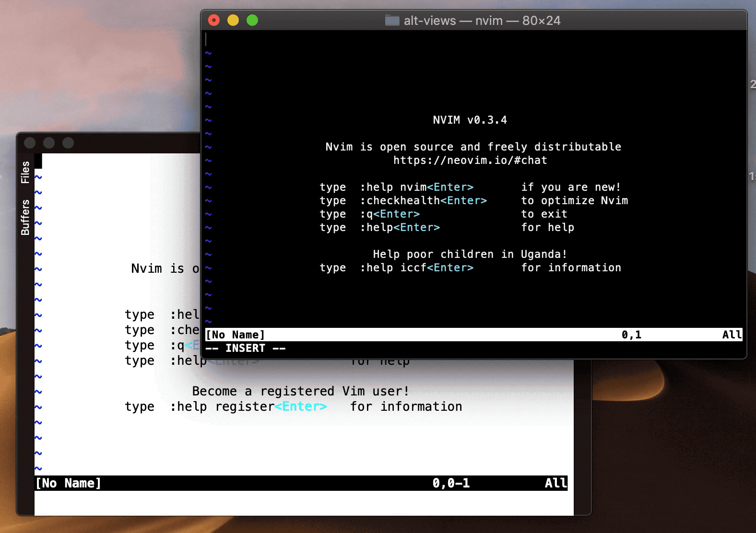The width and height of the screenshot is (756, 533).
Task: Click the title text 'alt-views — nvim — 80×24'
Action: tap(482, 21)
